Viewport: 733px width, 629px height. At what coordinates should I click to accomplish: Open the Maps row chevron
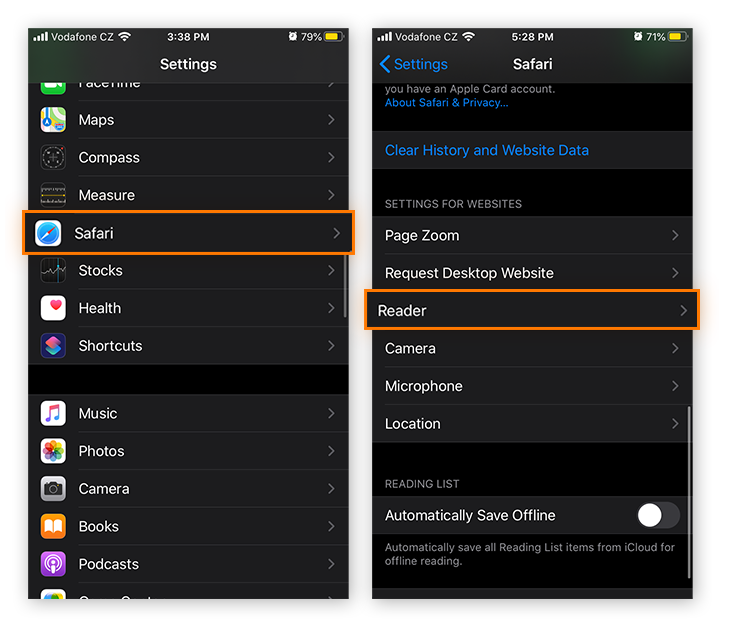331,120
